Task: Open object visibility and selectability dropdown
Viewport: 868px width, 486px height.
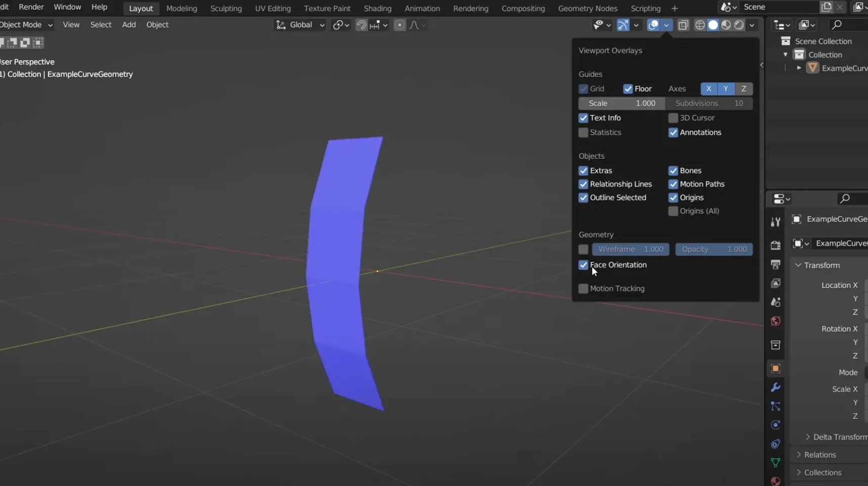Action: coord(602,25)
